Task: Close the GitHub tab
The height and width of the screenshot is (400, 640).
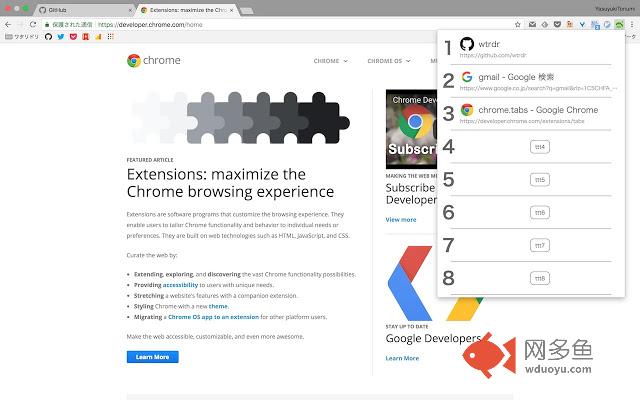Action: (130, 10)
